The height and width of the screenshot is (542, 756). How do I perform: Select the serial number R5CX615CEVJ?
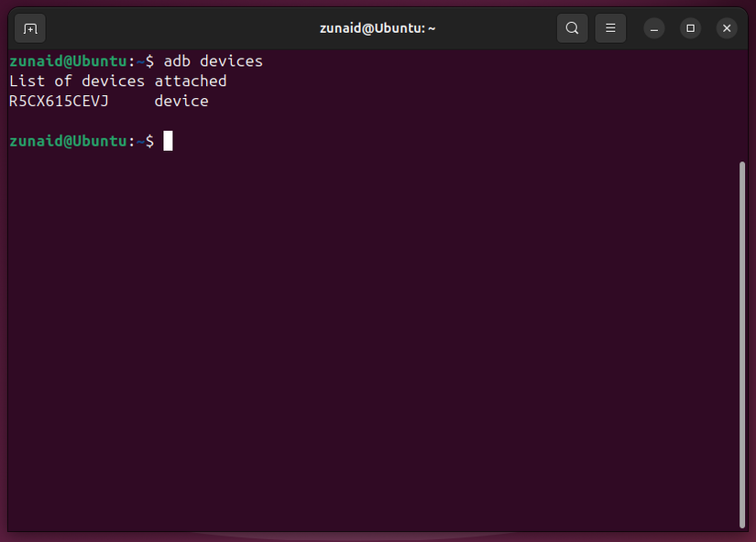(59, 101)
